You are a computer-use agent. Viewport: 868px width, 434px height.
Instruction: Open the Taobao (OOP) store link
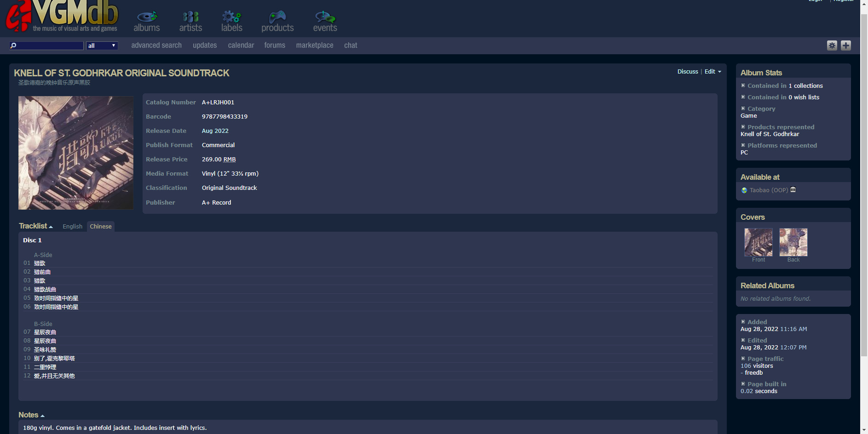[x=769, y=190]
